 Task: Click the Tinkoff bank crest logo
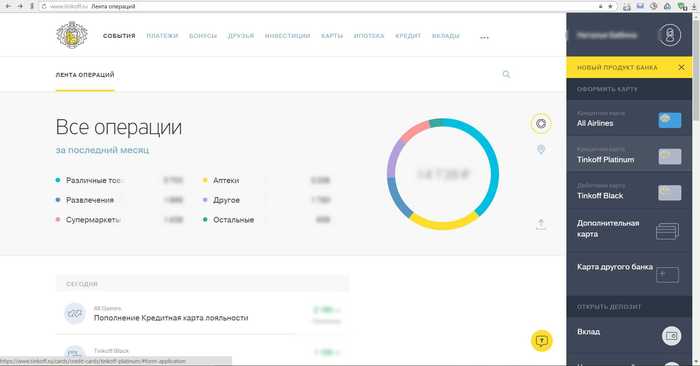click(x=72, y=34)
